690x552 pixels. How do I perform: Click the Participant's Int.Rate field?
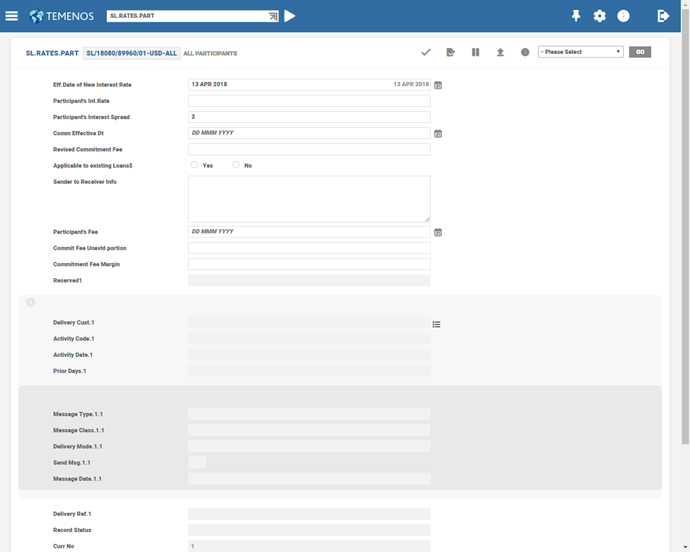(309, 101)
